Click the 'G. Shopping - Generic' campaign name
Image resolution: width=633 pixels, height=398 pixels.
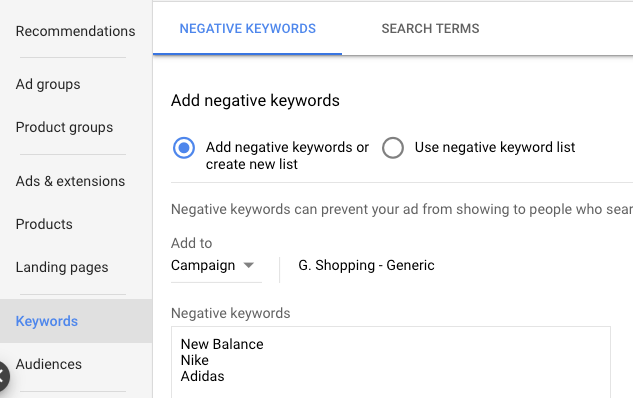(366, 265)
